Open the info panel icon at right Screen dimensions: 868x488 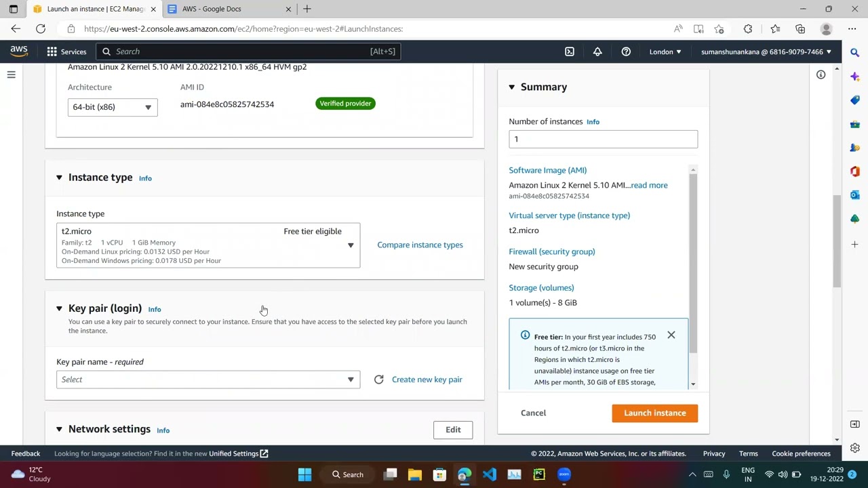tap(821, 75)
